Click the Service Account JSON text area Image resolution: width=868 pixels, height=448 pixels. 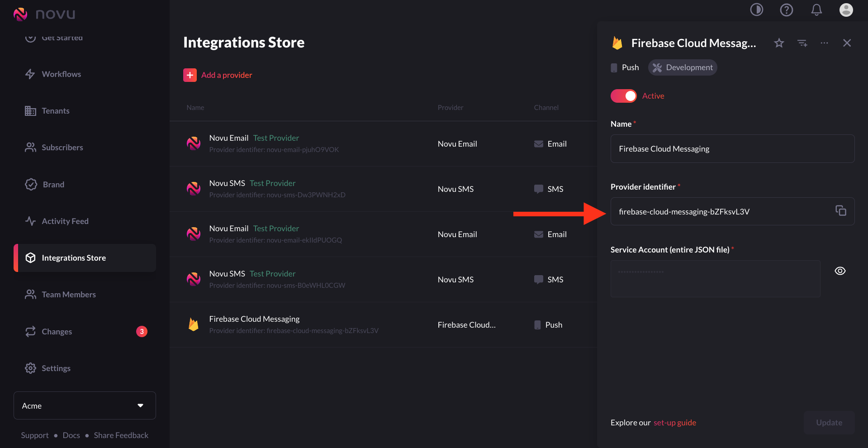click(x=715, y=279)
